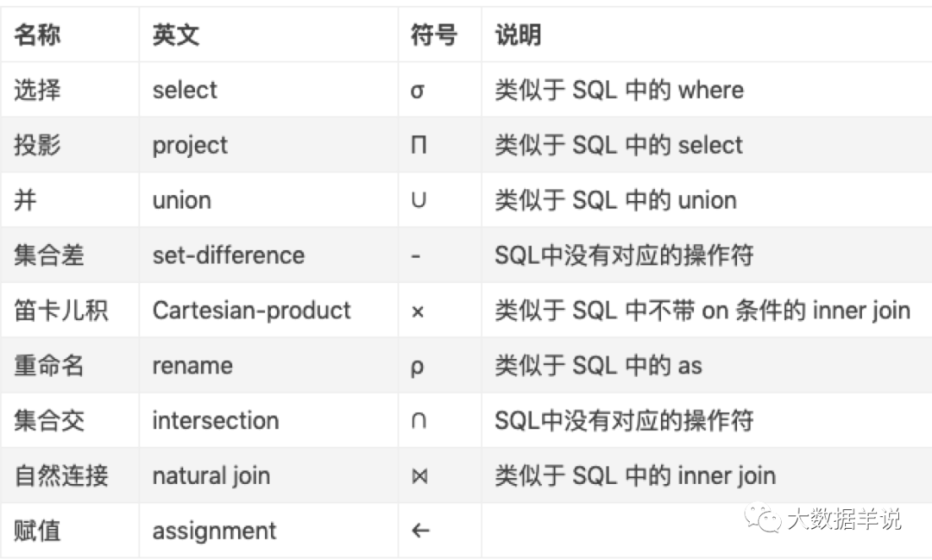Click the 名称 column header
932x560 pixels.
pyautogui.click(x=37, y=35)
